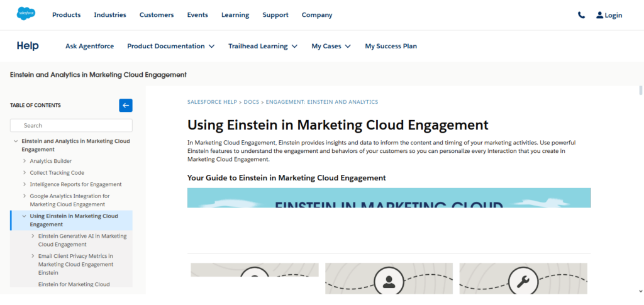Open Collect Tracking Code tree item
This screenshot has height=305, width=644.
(57, 173)
